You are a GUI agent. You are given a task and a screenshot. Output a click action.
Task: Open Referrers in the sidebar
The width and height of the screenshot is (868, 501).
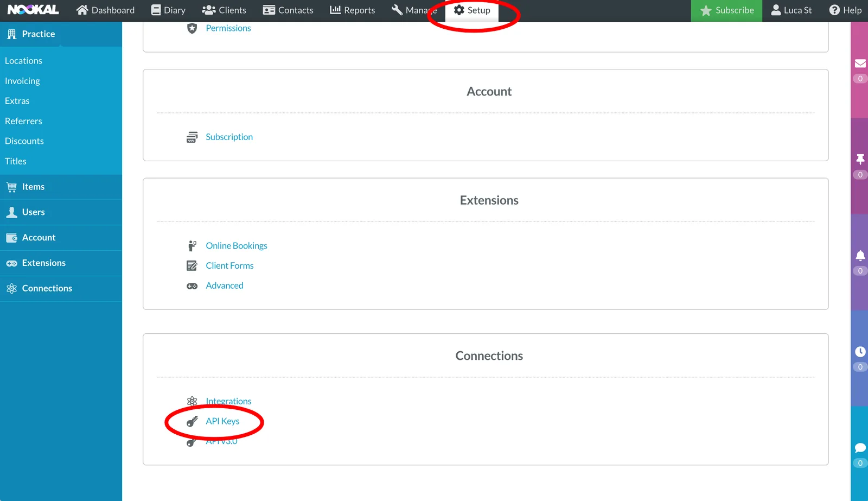tap(23, 121)
